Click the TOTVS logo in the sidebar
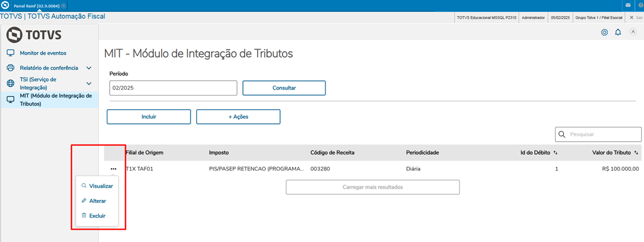This screenshot has width=644, height=242. coord(34,34)
